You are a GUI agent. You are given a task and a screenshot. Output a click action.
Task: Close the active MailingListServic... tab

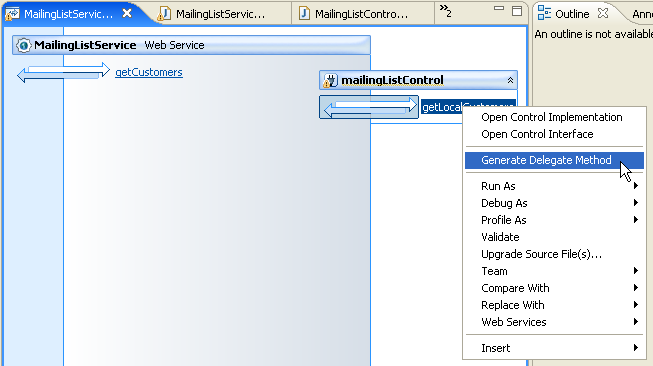(x=127, y=14)
